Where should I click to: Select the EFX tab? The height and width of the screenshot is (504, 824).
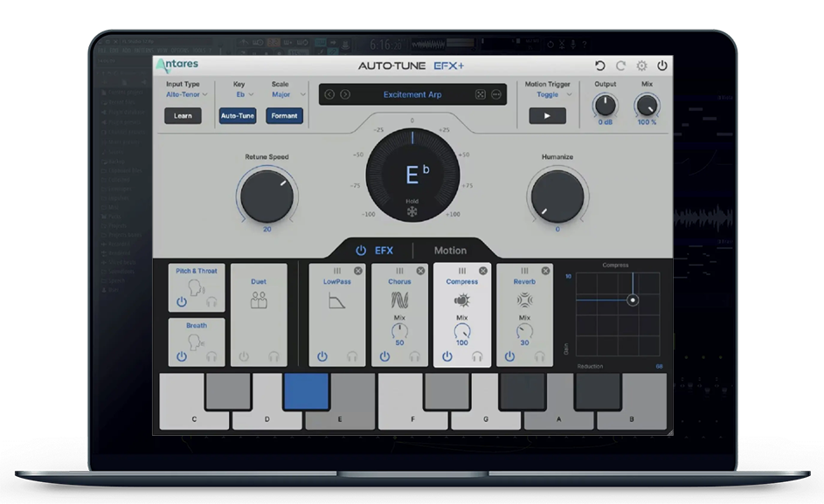point(376,251)
